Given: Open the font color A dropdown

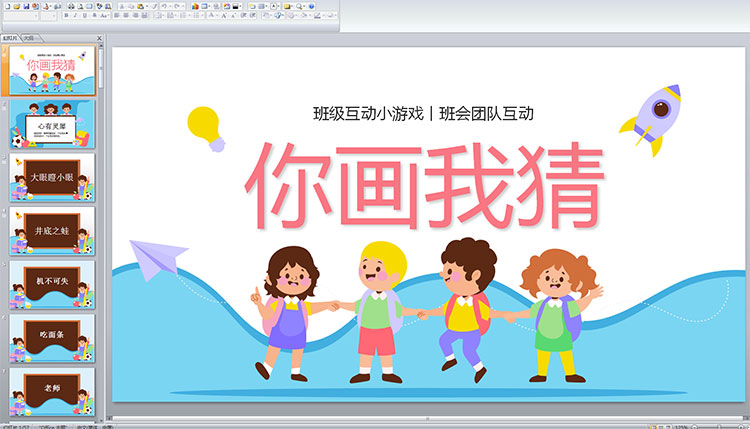Looking at the screenshot, I should point(211,16).
